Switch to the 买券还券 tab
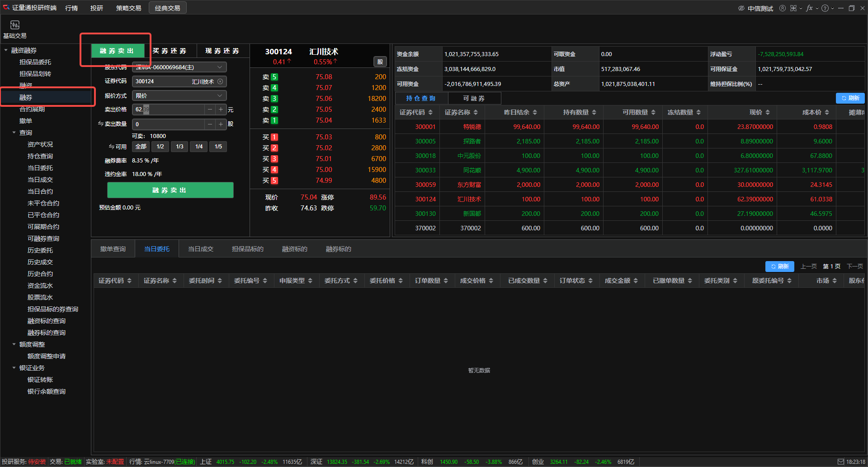The height and width of the screenshot is (467, 868). (x=170, y=51)
